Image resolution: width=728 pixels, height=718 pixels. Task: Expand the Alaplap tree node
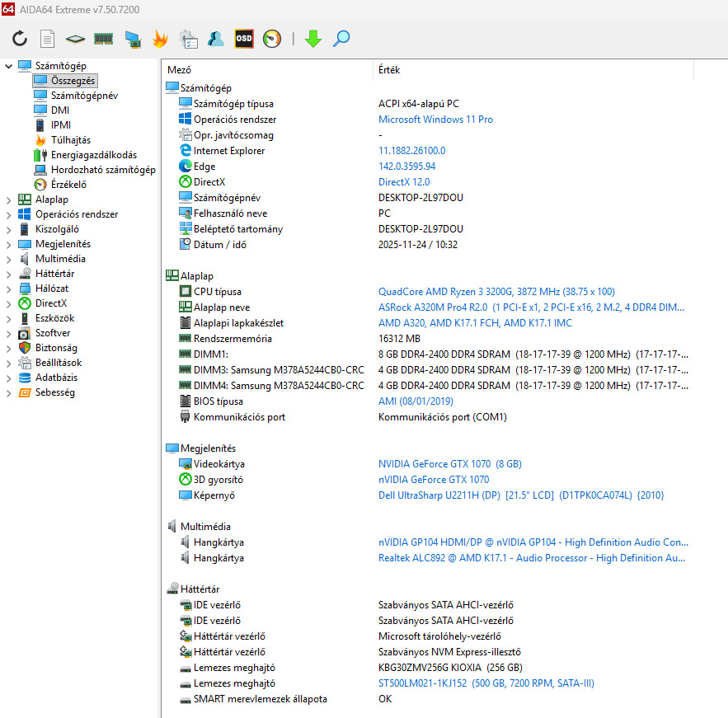pos(8,199)
